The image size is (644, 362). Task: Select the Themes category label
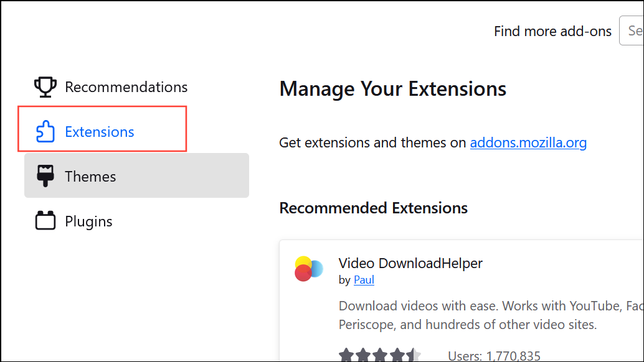point(90,177)
